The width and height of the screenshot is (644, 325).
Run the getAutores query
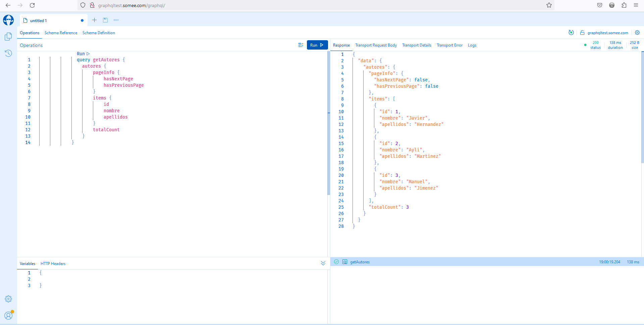point(317,45)
